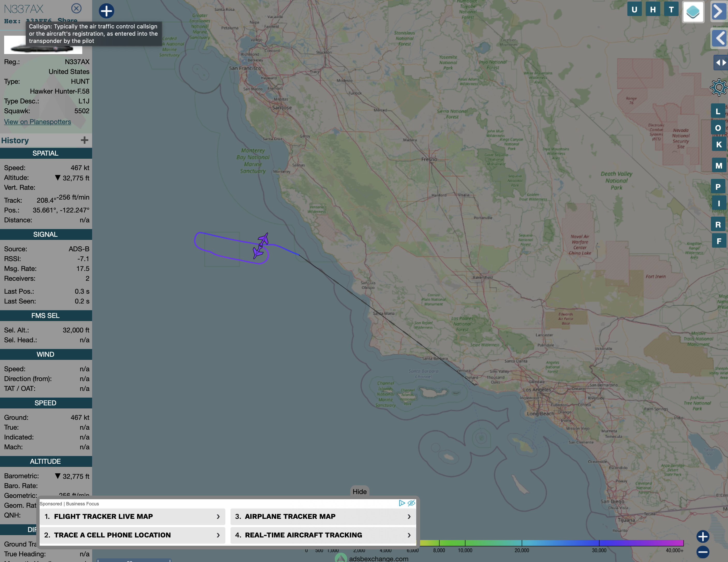
Task: Toggle the T map button
Action: [671, 9]
